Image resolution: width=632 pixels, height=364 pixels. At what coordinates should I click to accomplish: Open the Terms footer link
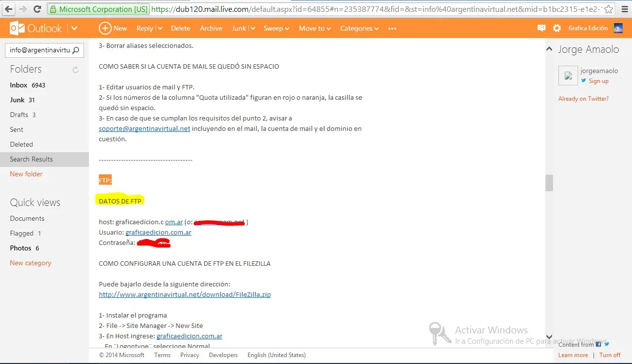(x=162, y=355)
